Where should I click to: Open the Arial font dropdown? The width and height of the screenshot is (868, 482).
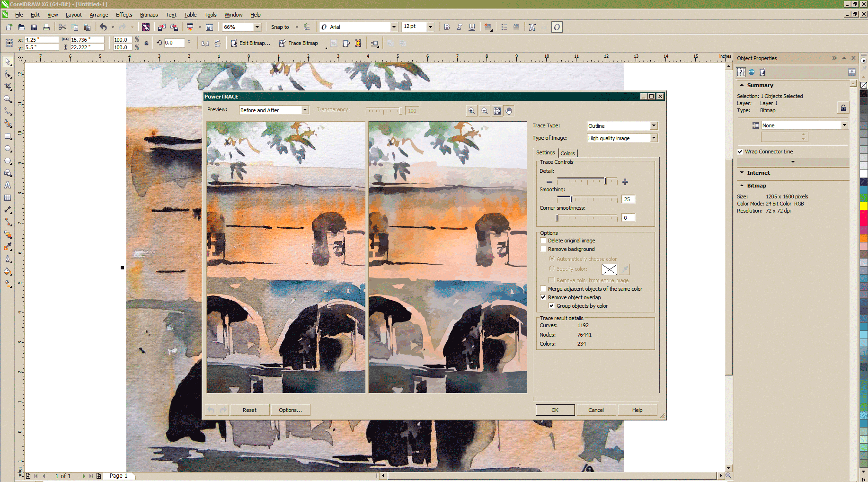click(x=393, y=27)
